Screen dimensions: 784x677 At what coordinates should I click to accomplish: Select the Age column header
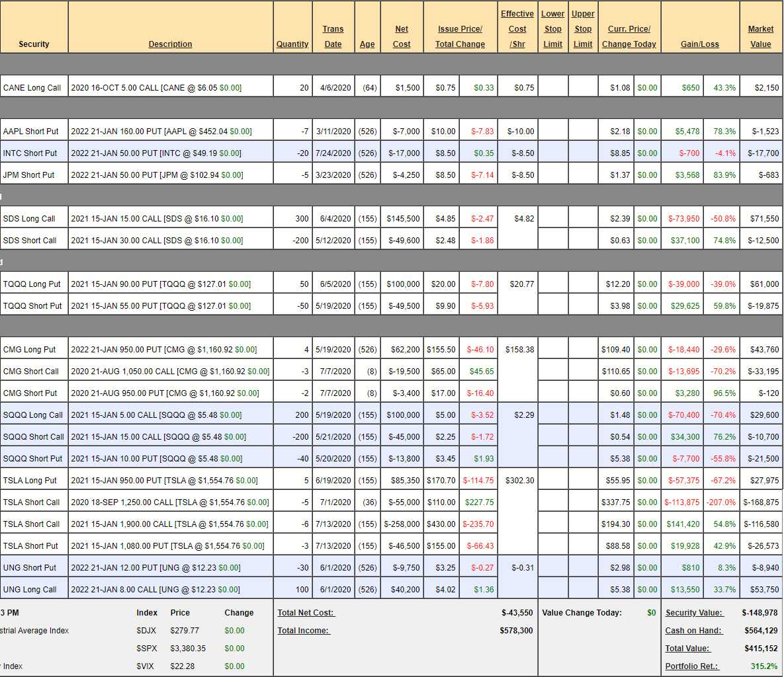point(367,44)
